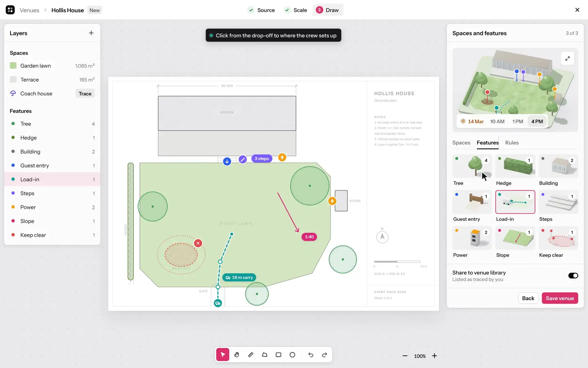
Task: Select the circle shape tool
Action: click(x=292, y=355)
